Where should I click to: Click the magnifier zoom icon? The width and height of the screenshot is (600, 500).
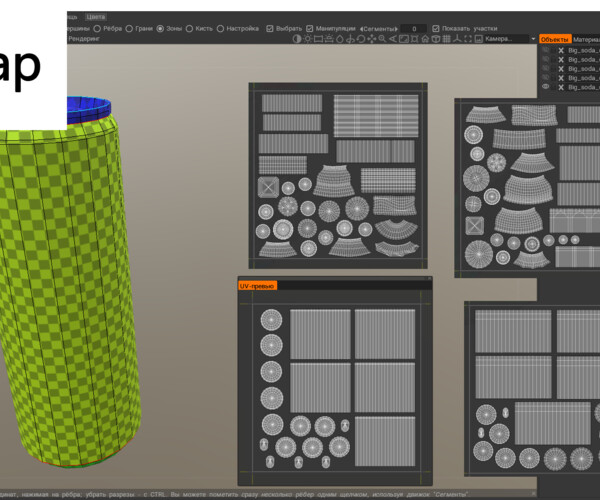(382, 39)
